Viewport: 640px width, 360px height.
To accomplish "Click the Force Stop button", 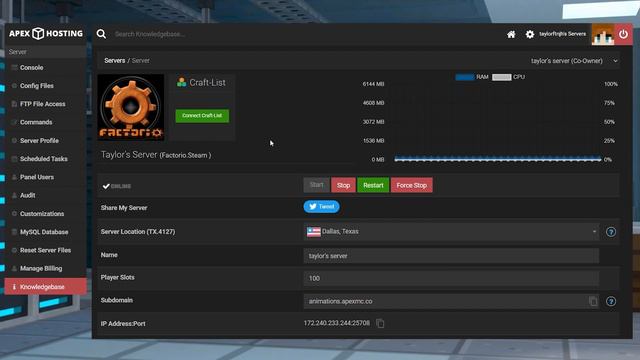I will tap(411, 185).
